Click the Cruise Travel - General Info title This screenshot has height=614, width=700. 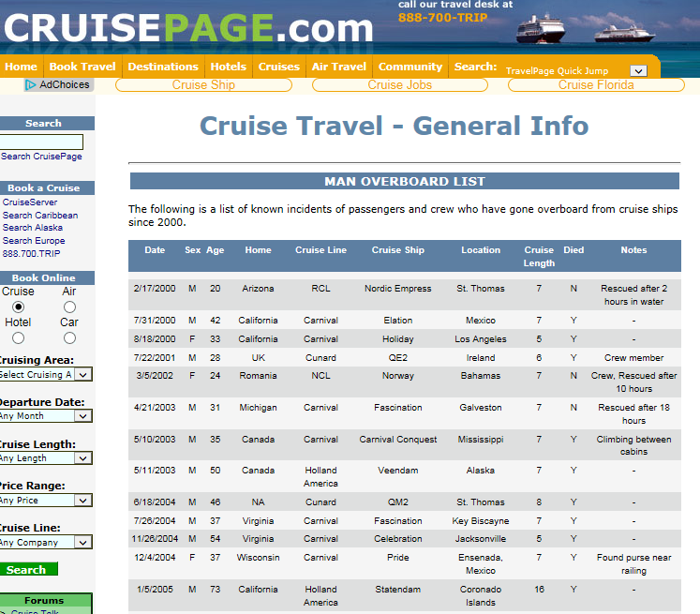pyautogui.click(x=394, y=126)
